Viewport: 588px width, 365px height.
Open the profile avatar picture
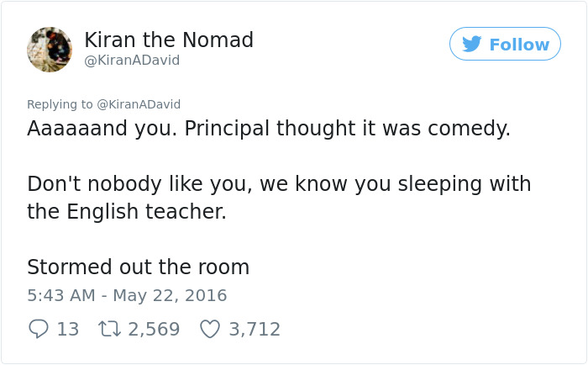(x=50, y=49)
